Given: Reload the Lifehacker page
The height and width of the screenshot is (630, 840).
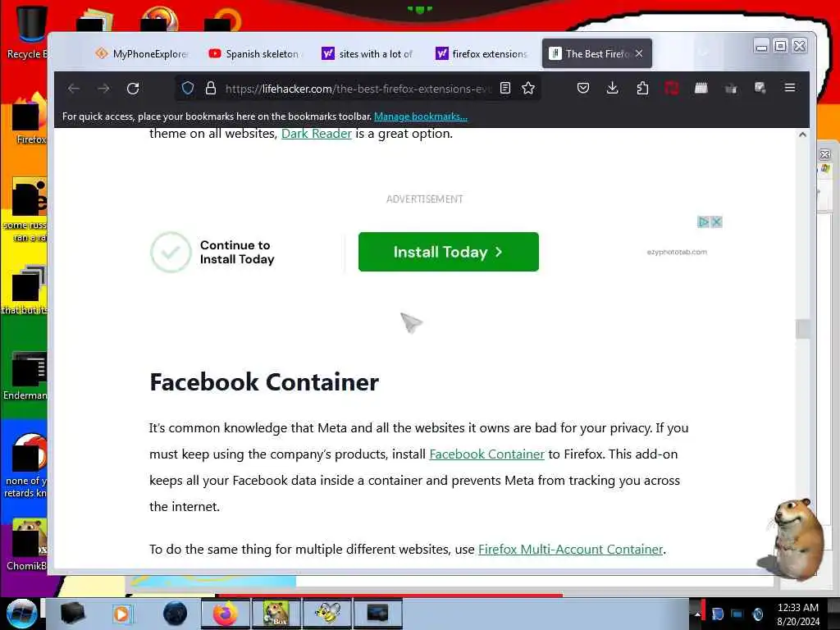Looking at the screenshot, I should pyautogui.click(x=133, y=89).
